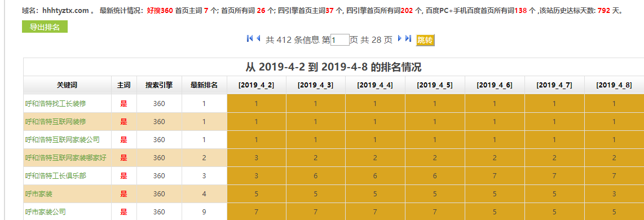Viewport: 644px width, 220px height.
Task: Open keyword 呼和浩特互联网家装公司
Action: point(62,140)
